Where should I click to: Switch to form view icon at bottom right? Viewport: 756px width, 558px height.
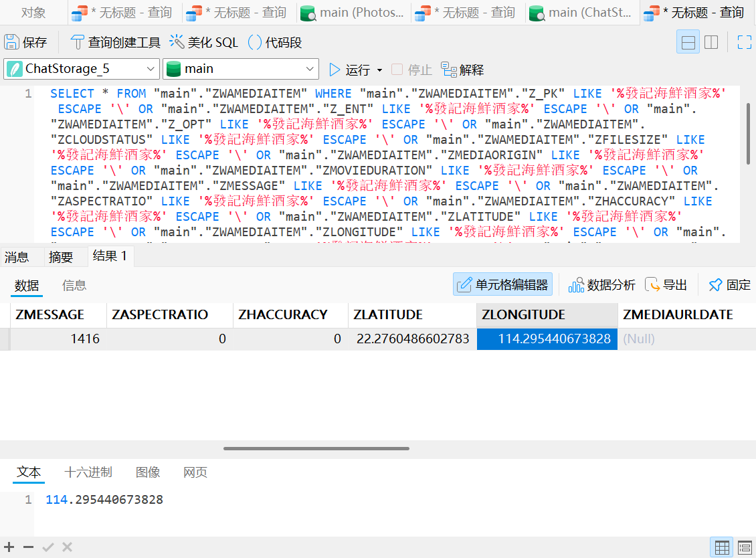point(745,547)
